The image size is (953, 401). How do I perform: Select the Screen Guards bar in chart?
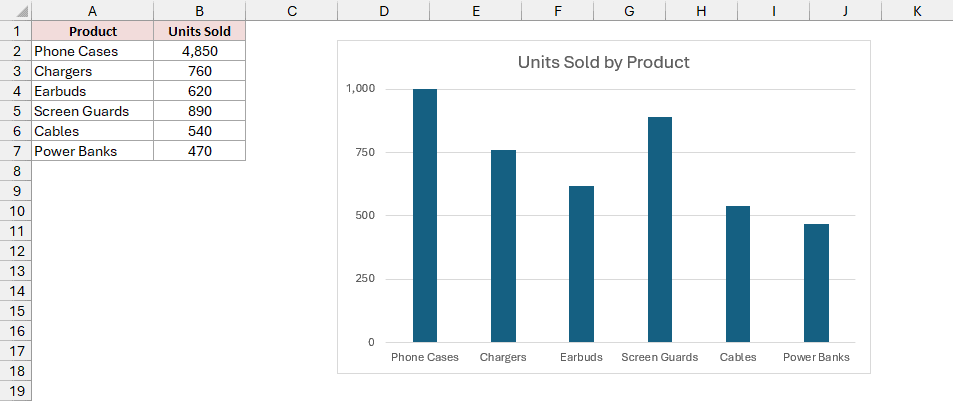[660, 230]
